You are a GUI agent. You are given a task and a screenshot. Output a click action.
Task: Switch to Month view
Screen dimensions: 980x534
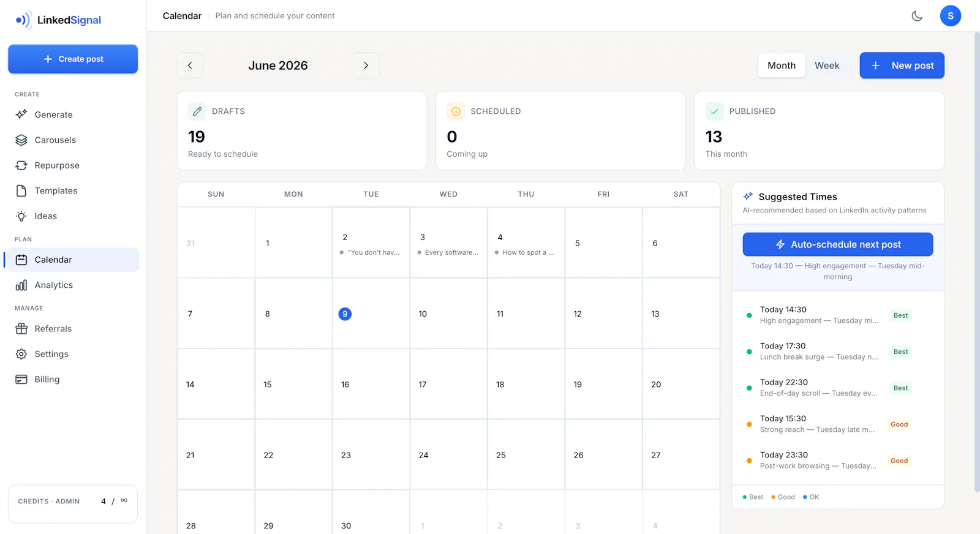pyautogui.click(x=782, y=66)
